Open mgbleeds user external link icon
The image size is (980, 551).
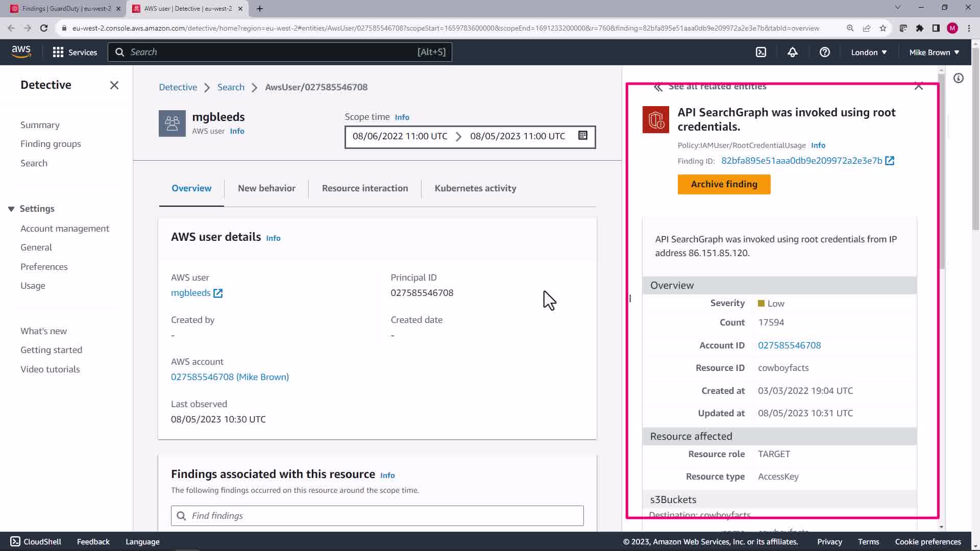(x=218, y=293)
